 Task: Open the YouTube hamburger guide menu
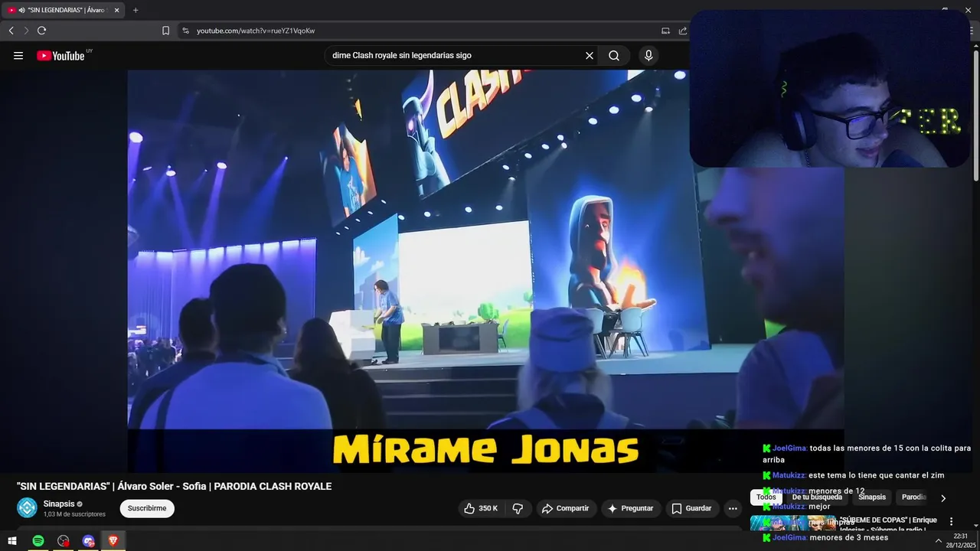pyautogui.click(x=18, y=55)
